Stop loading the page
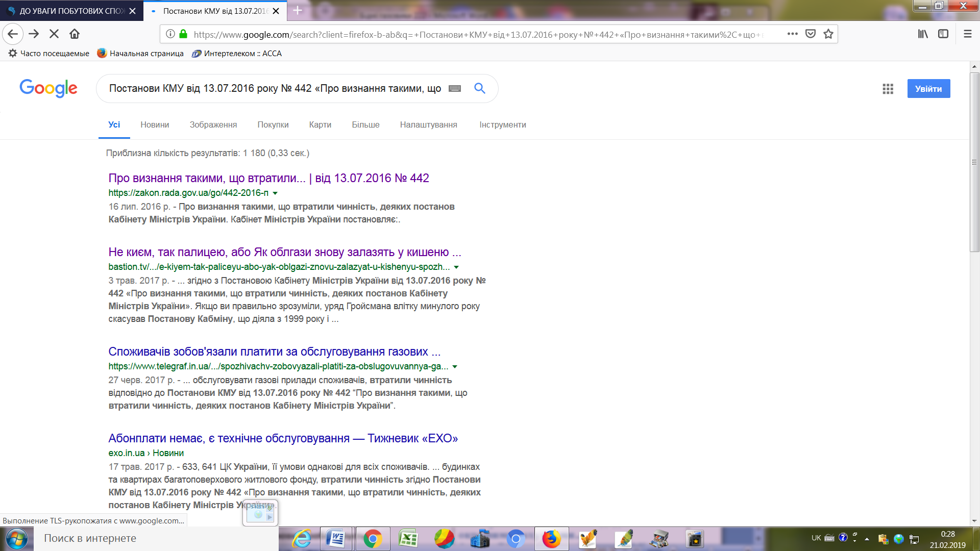 (x=54, y=34)
